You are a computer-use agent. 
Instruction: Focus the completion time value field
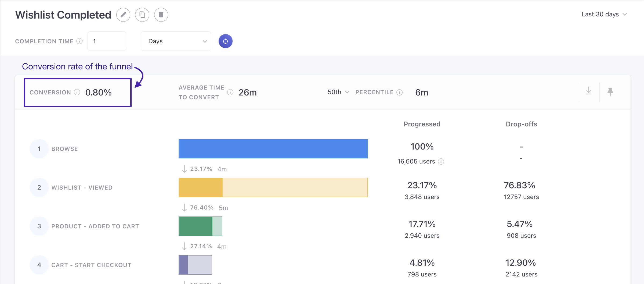pyautogui.click(x=107, y=41)
